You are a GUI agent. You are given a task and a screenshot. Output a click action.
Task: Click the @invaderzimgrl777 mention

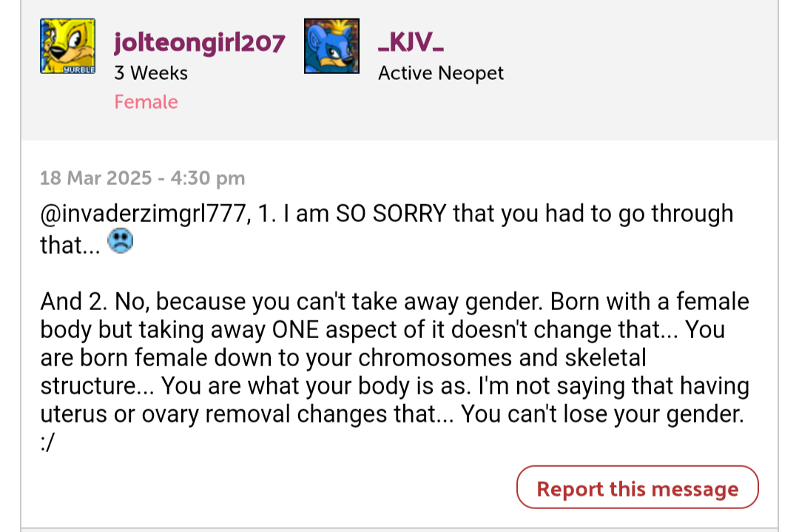(x=145, y=214)
